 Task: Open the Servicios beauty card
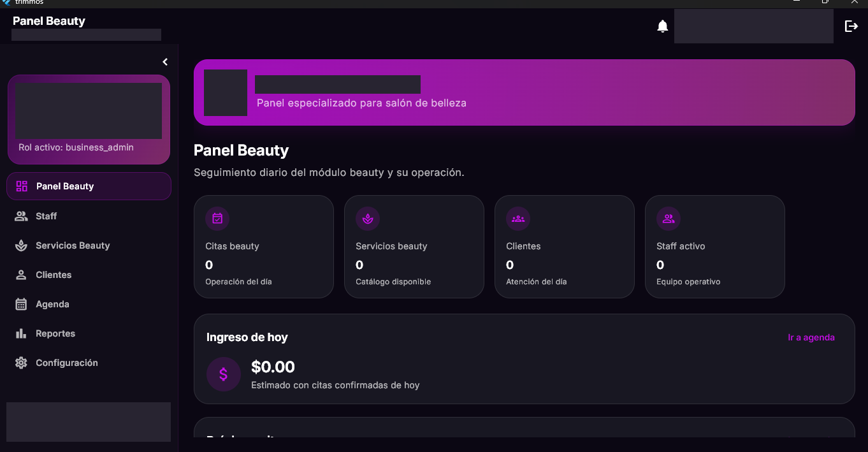click(x=414, y=247)
